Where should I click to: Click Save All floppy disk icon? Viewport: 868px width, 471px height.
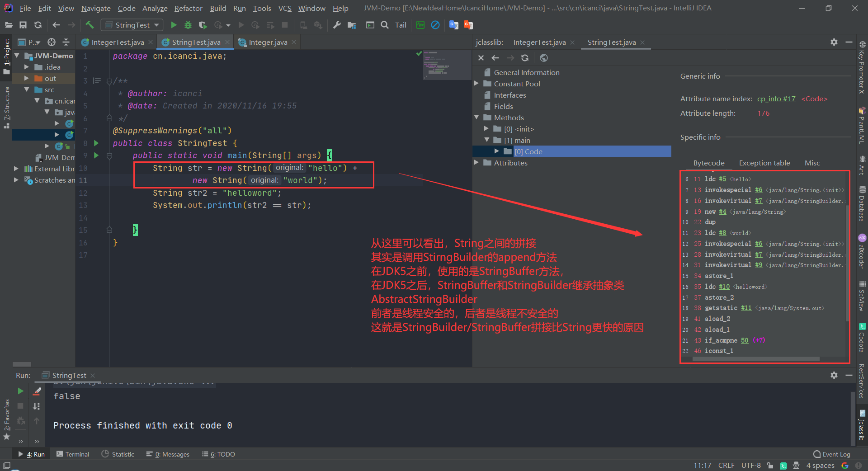(23, 25)
